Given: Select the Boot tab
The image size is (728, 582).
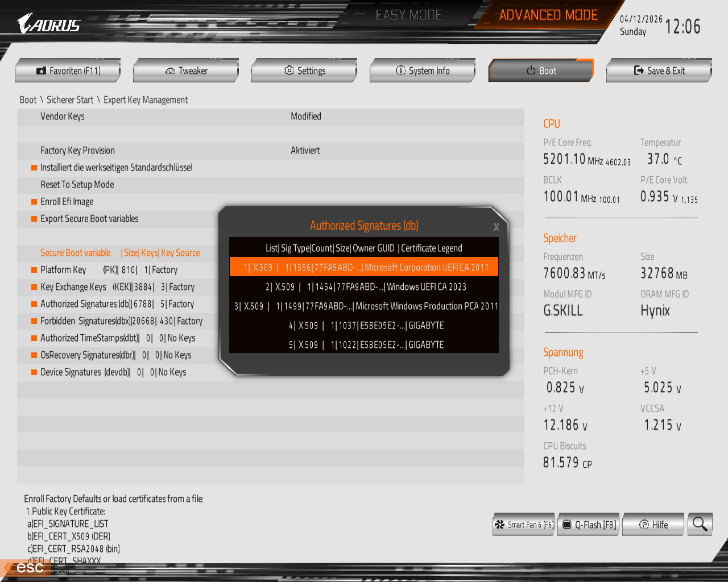Looking at the screenshot, I should pyautogui.click(x=541, y=70).
